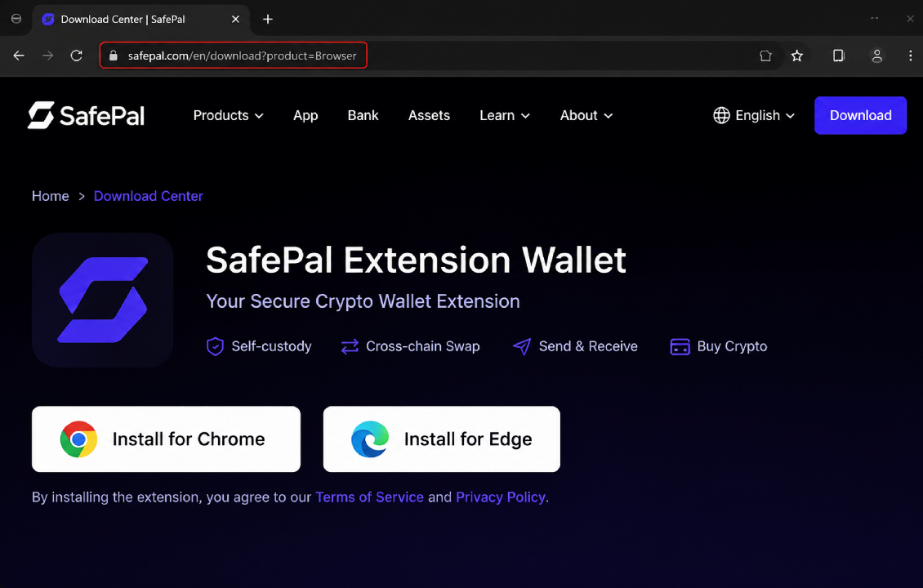
Task: Click the padlock site info icon
Action: [114, 56]
